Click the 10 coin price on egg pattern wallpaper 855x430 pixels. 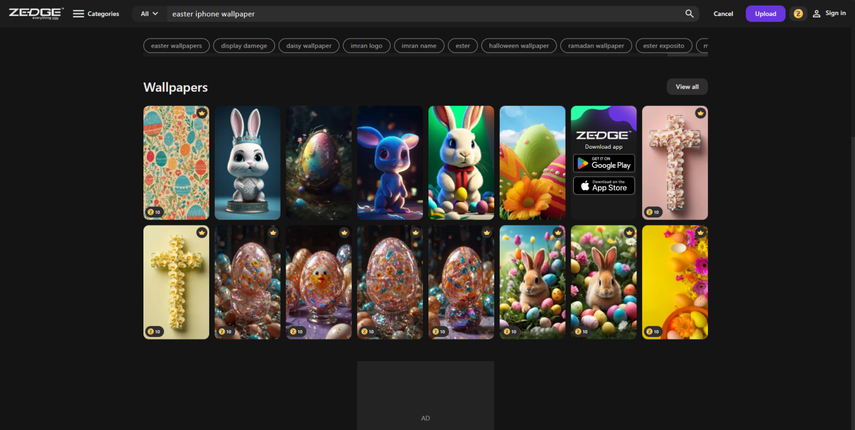[x=154, y=212]
